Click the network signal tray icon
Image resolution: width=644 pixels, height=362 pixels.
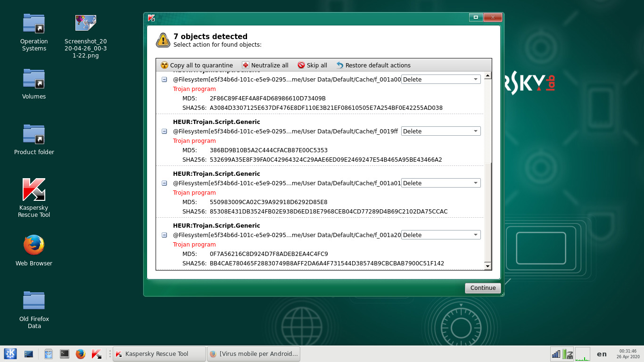pyautogui.click(x=556, y=354)
